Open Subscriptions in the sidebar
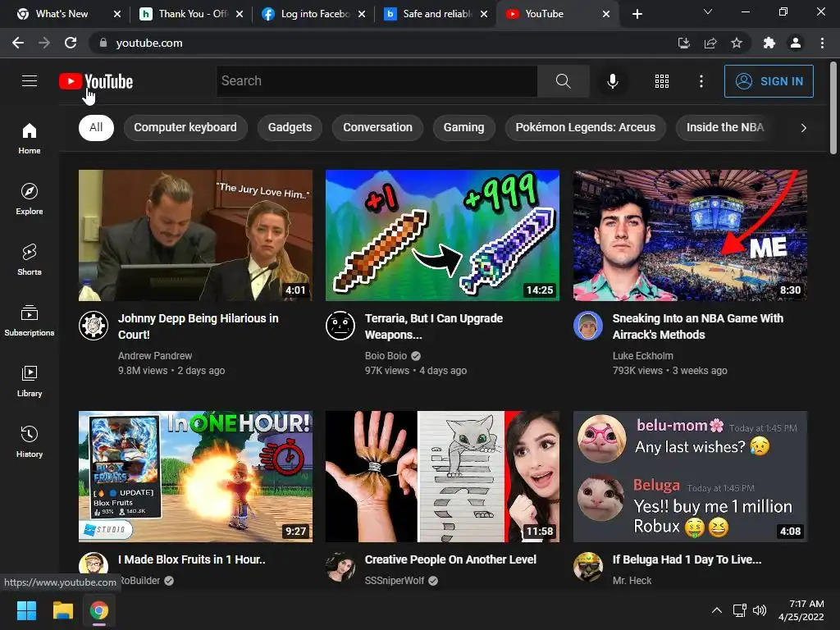 click(x=30, y=321)
